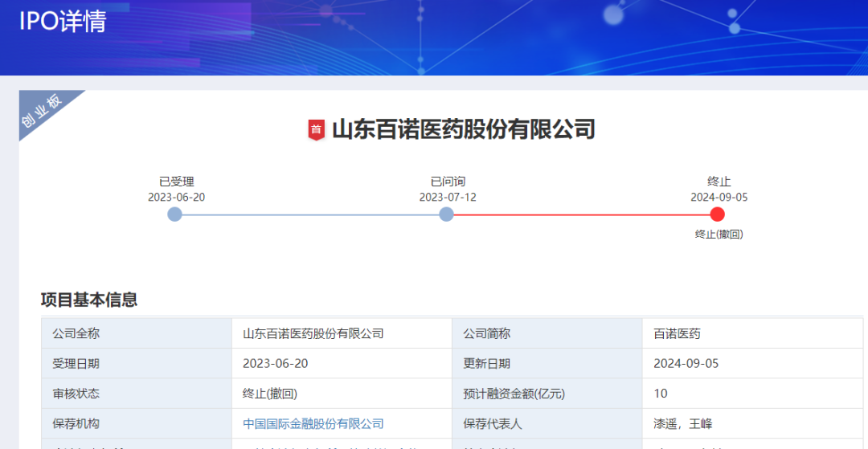This screenshot has height=449, width=868.
Task: Click the 项目基本信息 section heading
Action: click(89, 300)
